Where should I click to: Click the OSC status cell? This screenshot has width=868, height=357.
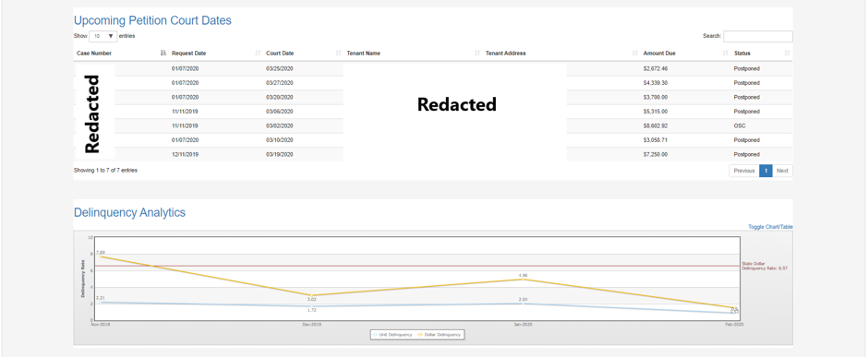pos(740,125)
